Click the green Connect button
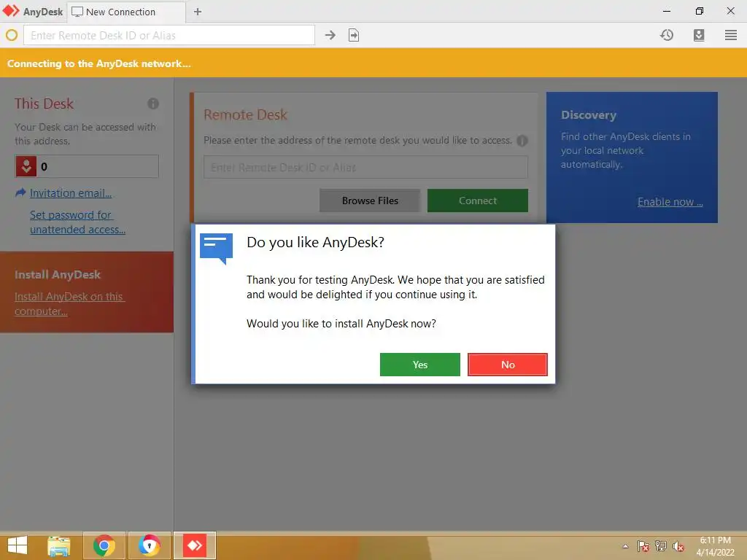Image resolution: width=747 pixels, height=560 pixels. click(477, 201)
